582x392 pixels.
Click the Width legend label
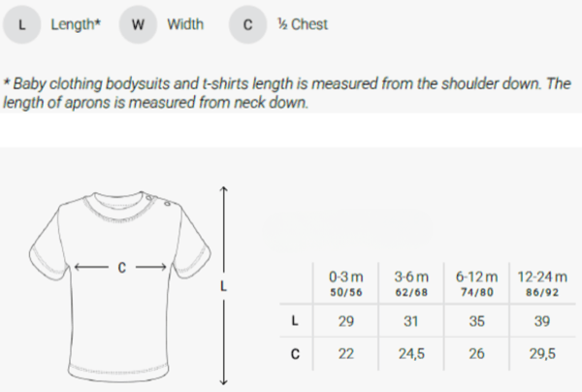[185, 25]
